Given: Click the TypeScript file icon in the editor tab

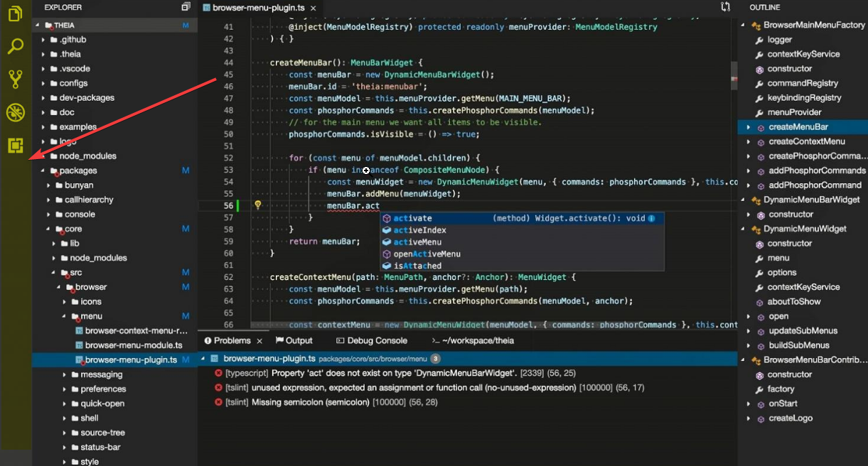Looking at the screenshot, I should [x=206, y=7].
